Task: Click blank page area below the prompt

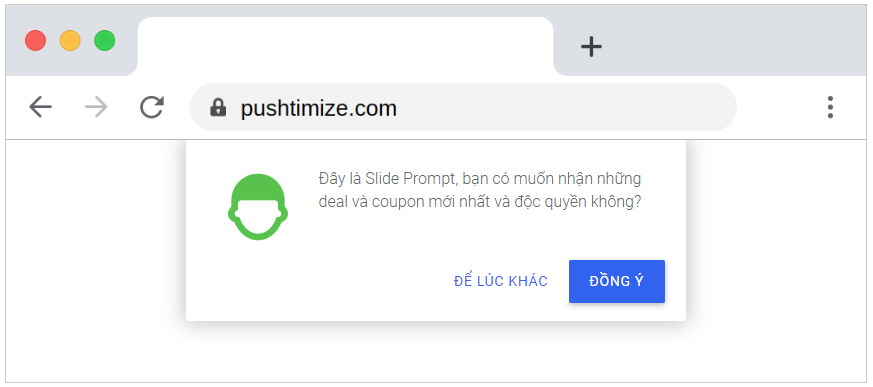Action: (436, 352)
